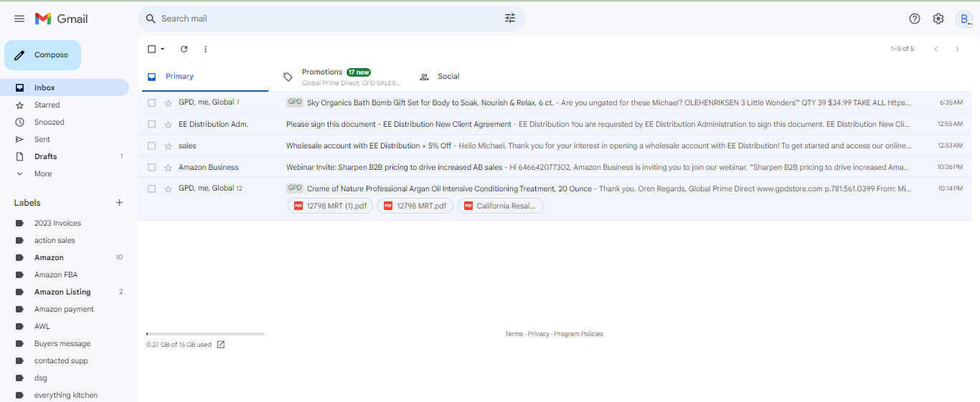Open the Support help icon
980x402 pixels.
(915, 19)
